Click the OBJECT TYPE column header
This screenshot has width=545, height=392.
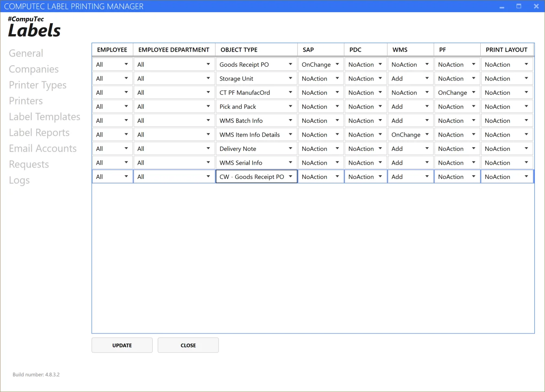point(256,50)
